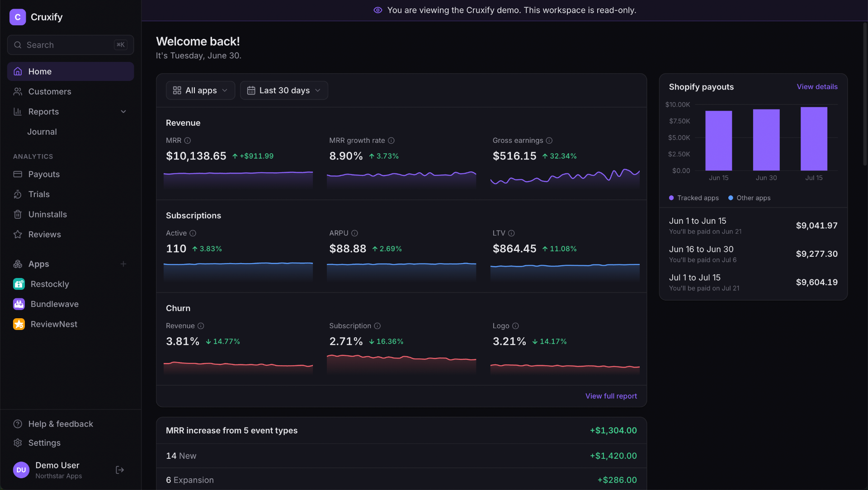Click the page vertical scrollbar
Viewport: 868px width, 490px height.
click(x=865, y=93)
